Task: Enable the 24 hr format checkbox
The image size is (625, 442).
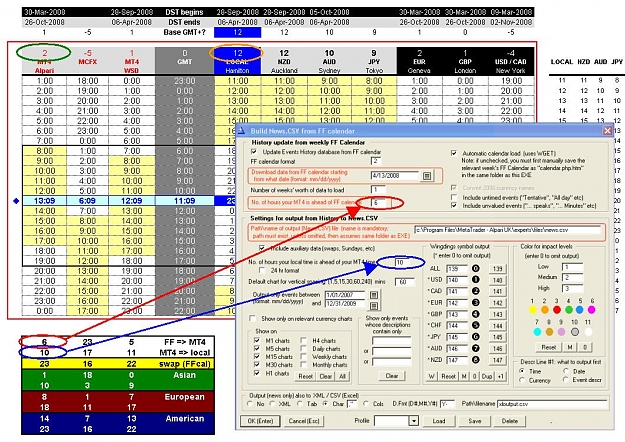Action: click(262, 270)
